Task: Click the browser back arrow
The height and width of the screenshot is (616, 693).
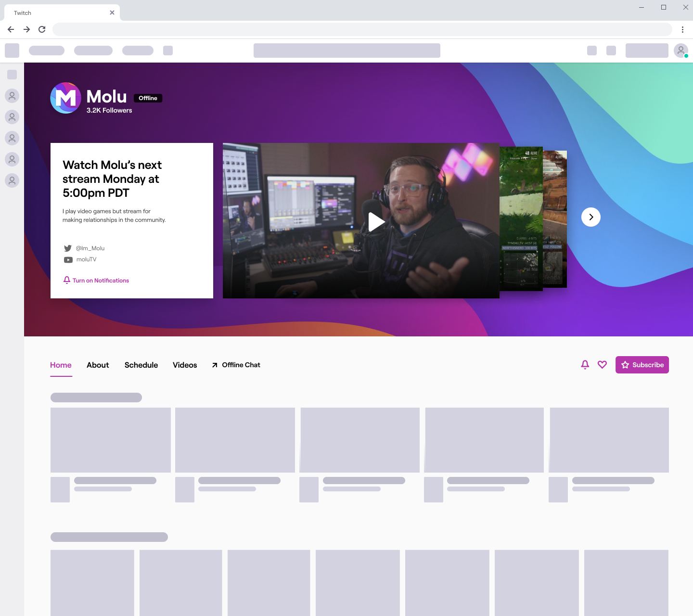Action: (x=11, y=29)
